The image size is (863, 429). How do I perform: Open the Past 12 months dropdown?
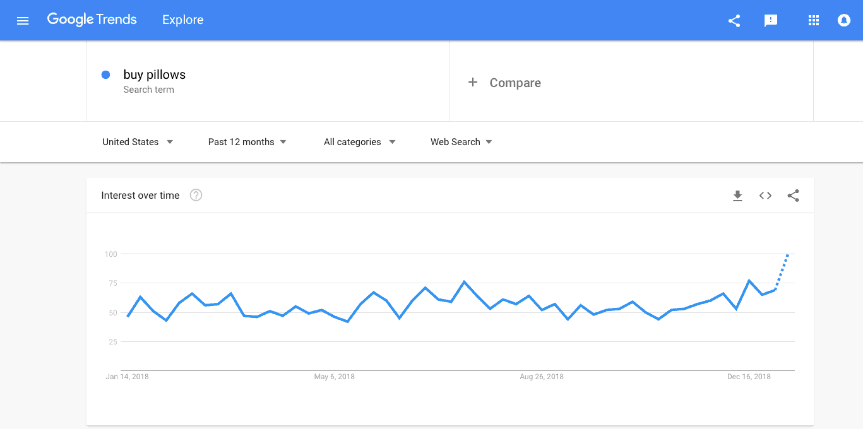[247, 142]
